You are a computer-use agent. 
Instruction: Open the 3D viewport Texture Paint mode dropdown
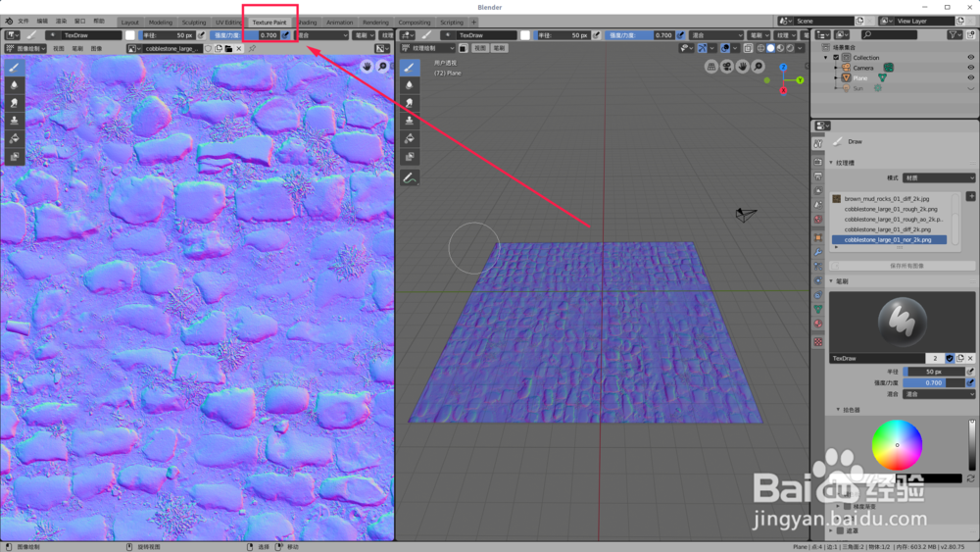(428, 48)
